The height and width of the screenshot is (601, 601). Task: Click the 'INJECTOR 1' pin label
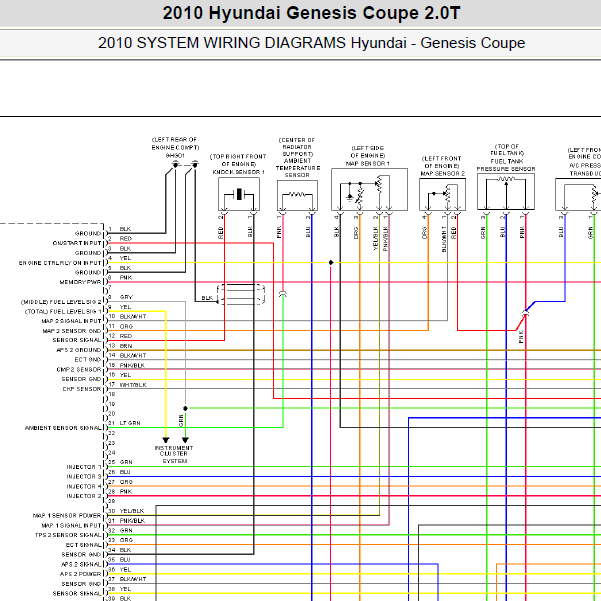pos(84,467)
